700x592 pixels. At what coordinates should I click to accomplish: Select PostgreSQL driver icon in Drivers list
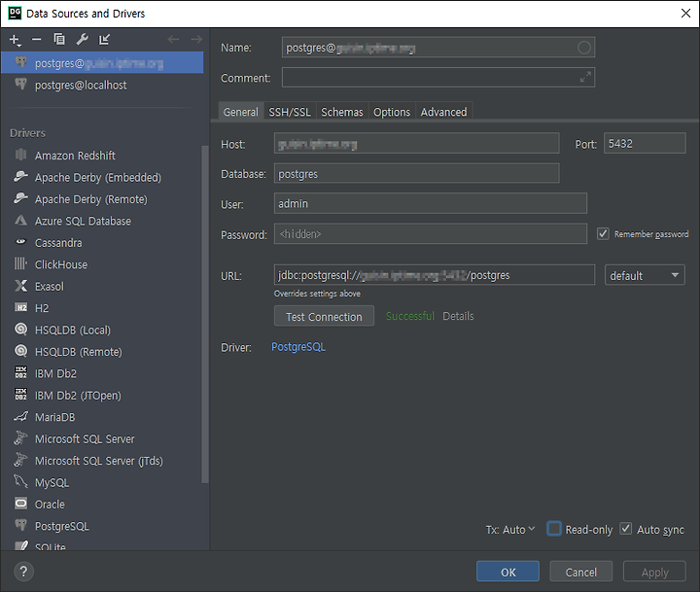coord(20,525)
